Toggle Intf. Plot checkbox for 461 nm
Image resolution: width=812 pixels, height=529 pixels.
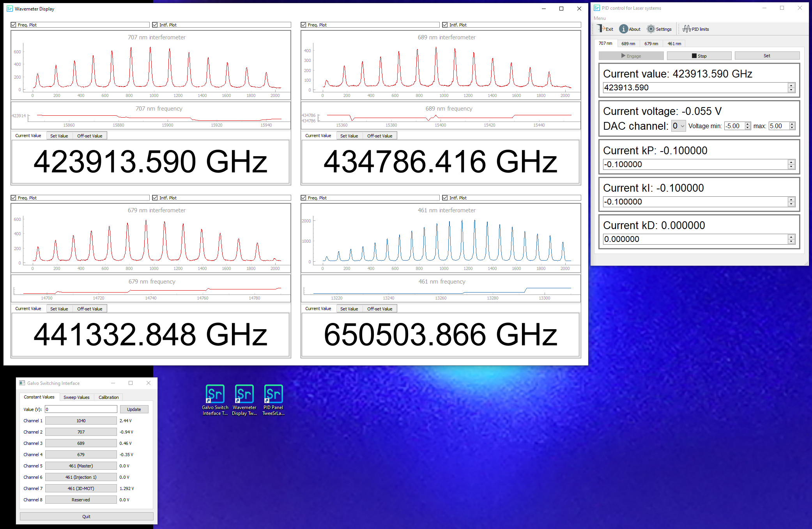click(445, 197)
